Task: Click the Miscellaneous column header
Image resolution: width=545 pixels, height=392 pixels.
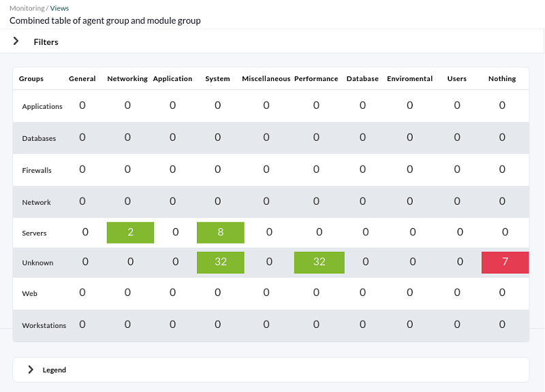Action: coord(266,79)
